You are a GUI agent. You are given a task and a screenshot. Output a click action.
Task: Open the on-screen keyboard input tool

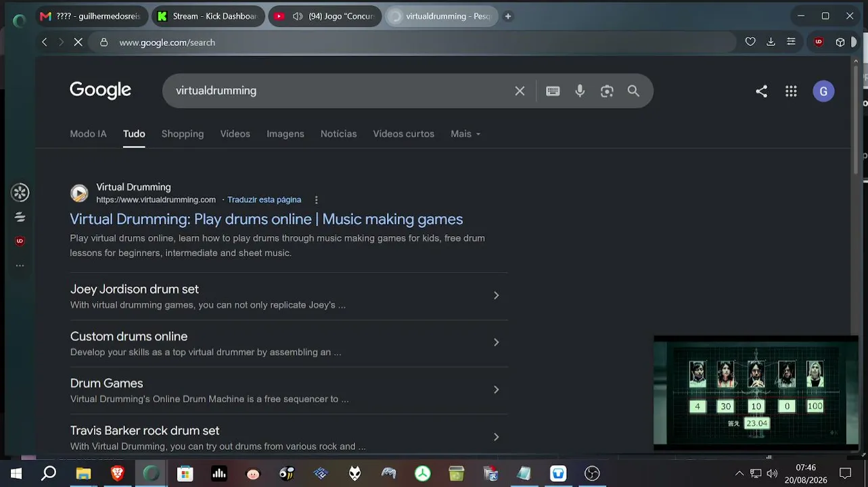coord(553,91)
